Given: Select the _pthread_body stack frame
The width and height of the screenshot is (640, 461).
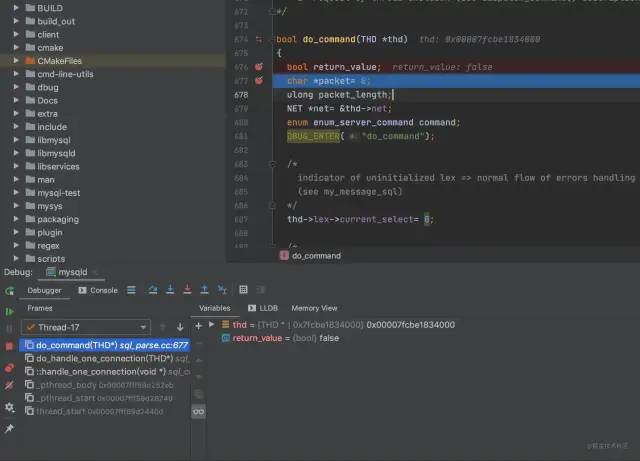Looking at the screenshot, I should (105, 385).
